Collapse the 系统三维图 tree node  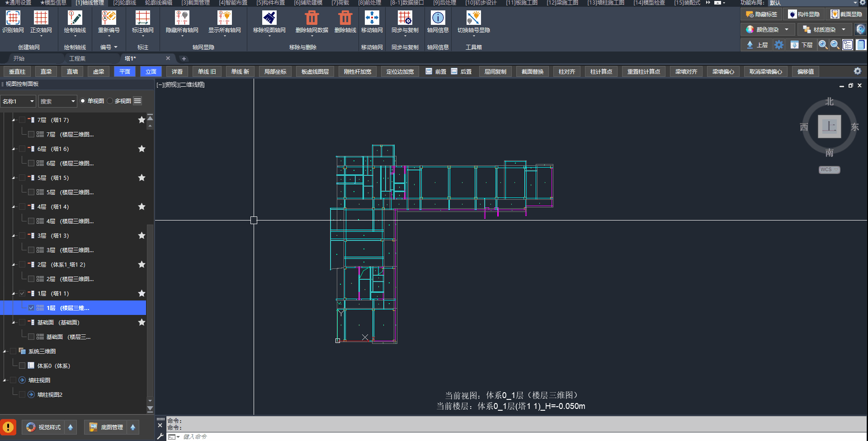[x=5, y=351]
